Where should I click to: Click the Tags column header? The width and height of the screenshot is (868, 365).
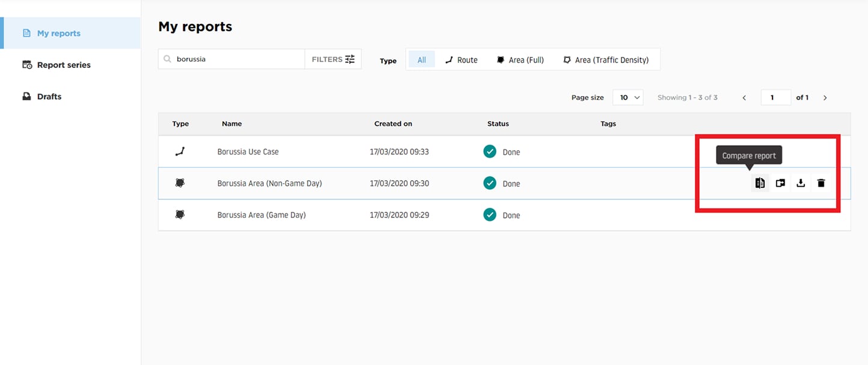click(x=608, y=124)
